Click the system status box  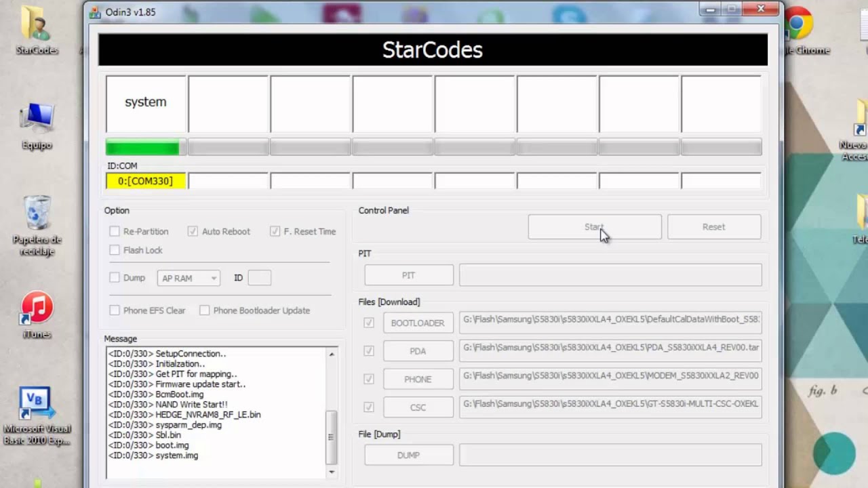click(146, 104)
